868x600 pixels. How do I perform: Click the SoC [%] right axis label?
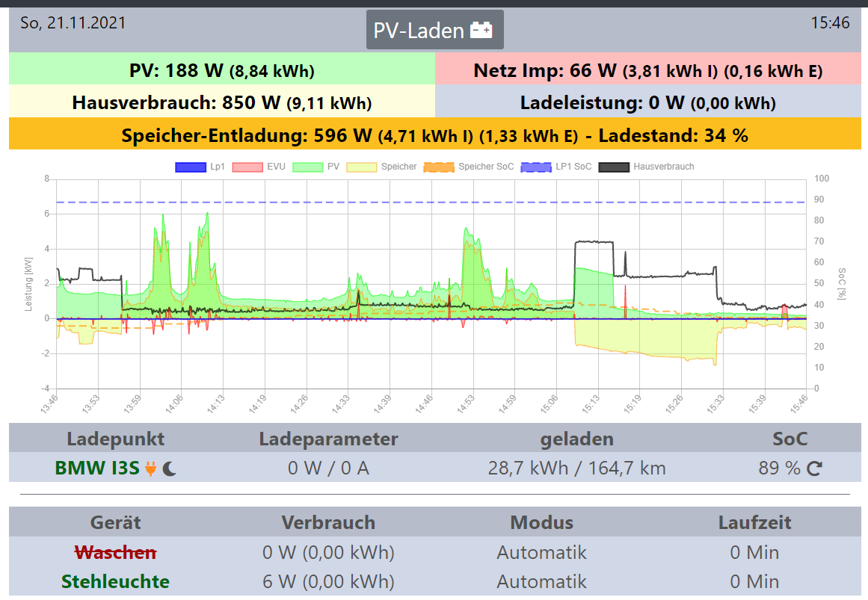point(842,284)
